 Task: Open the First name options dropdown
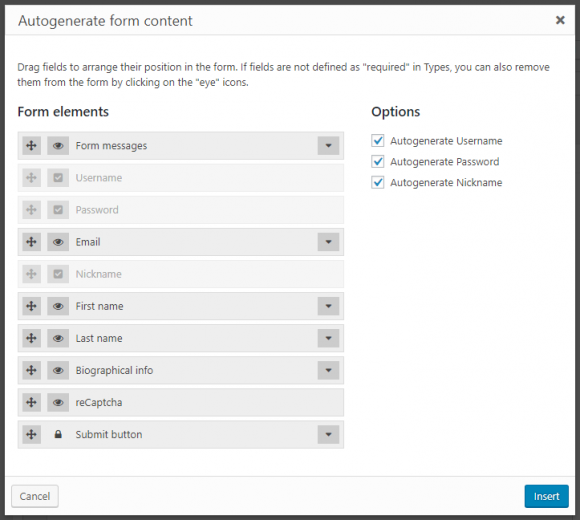click(x=328, y=306)
